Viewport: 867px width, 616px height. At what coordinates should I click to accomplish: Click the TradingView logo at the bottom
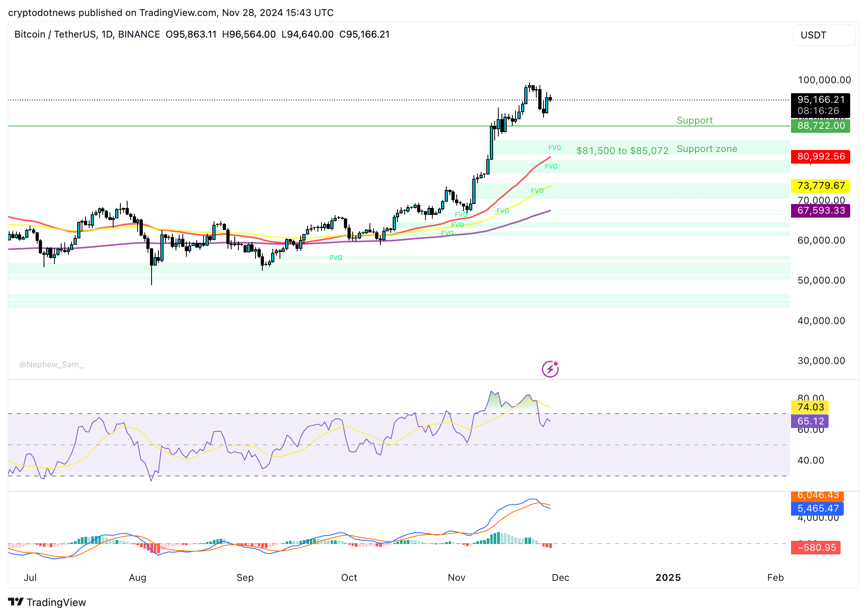[47, 602]
